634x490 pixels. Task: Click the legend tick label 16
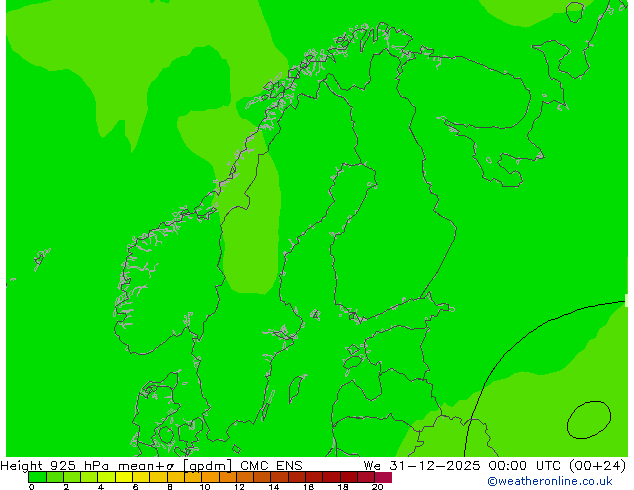coord(309,487)
